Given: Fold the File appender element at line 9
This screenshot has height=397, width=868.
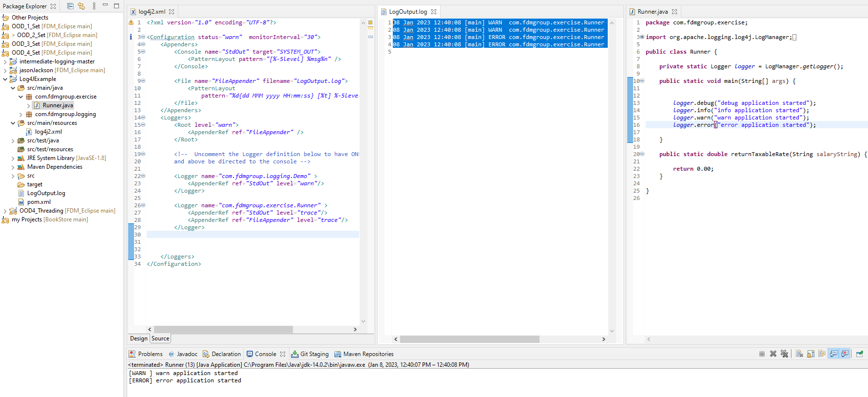Looking at the screenshot, I should click(x=143, y=81).
